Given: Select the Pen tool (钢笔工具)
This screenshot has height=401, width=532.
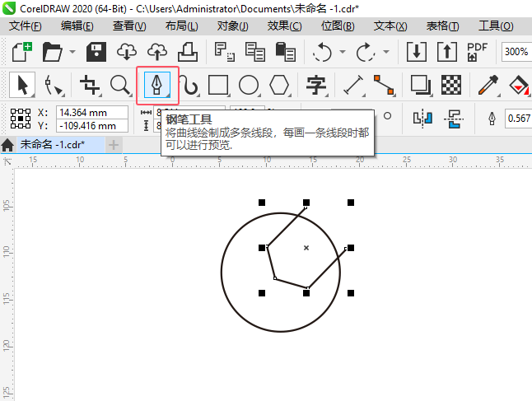Looking at the screenshot, I should (x=157, y=85).
